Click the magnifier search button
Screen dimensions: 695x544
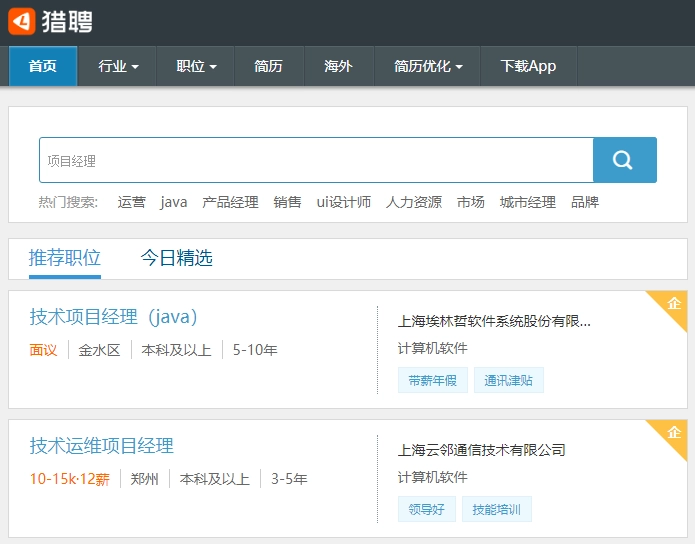pos(625,160)
